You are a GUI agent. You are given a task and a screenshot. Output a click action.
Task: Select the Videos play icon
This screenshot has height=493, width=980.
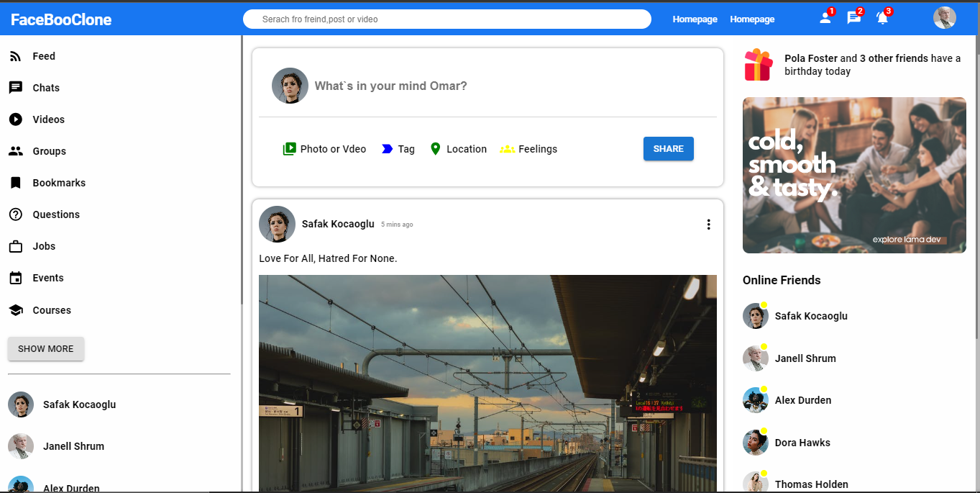tap(15, 119)
